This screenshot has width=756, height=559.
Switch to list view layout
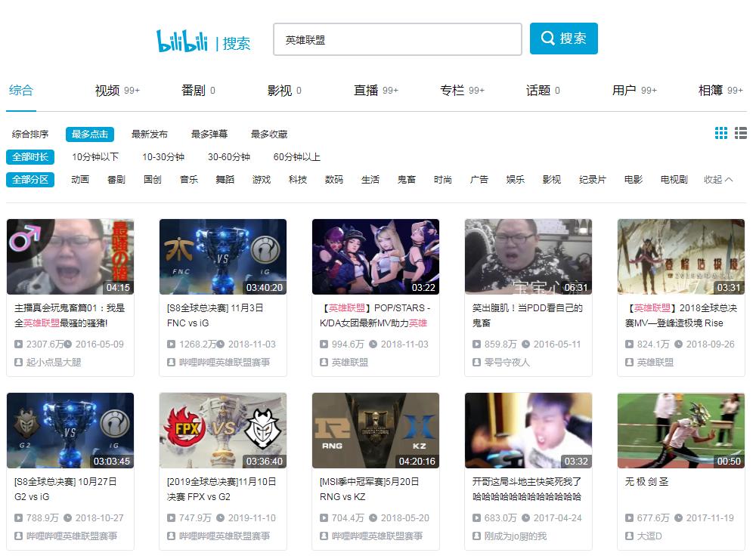742,132
